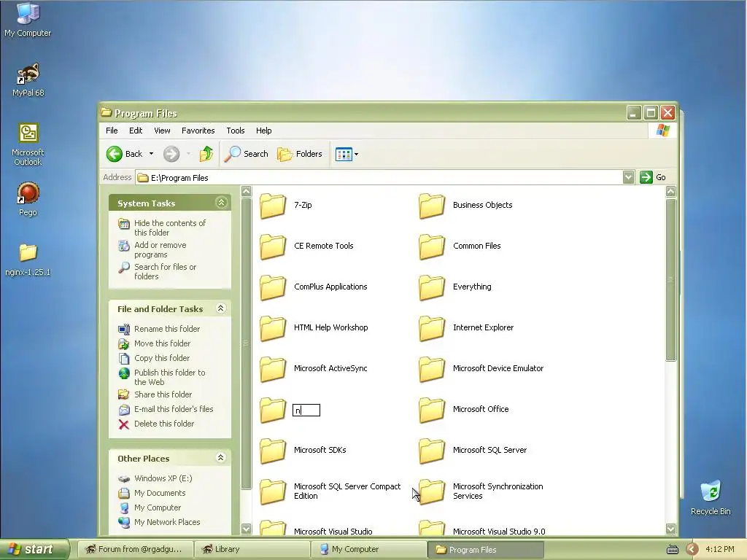Open the Views dropdown button
This screenshot has height=560, width=747.
[347, 154]
